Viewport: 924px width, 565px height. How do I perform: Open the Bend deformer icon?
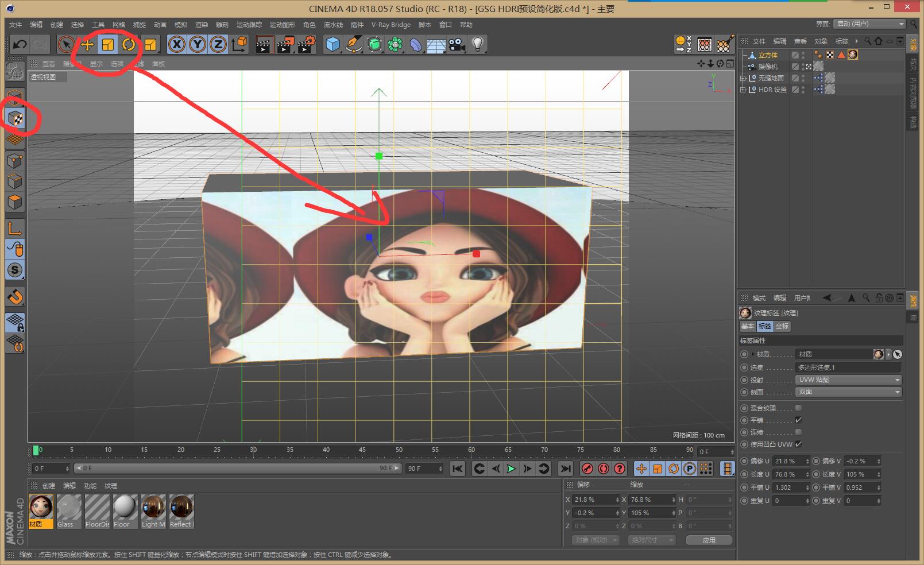pos(416,44)
